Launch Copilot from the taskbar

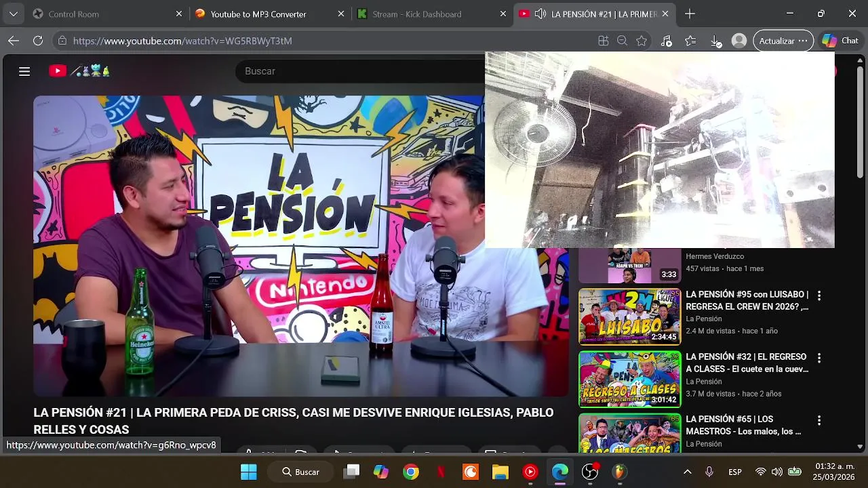[x=381, y=472]
